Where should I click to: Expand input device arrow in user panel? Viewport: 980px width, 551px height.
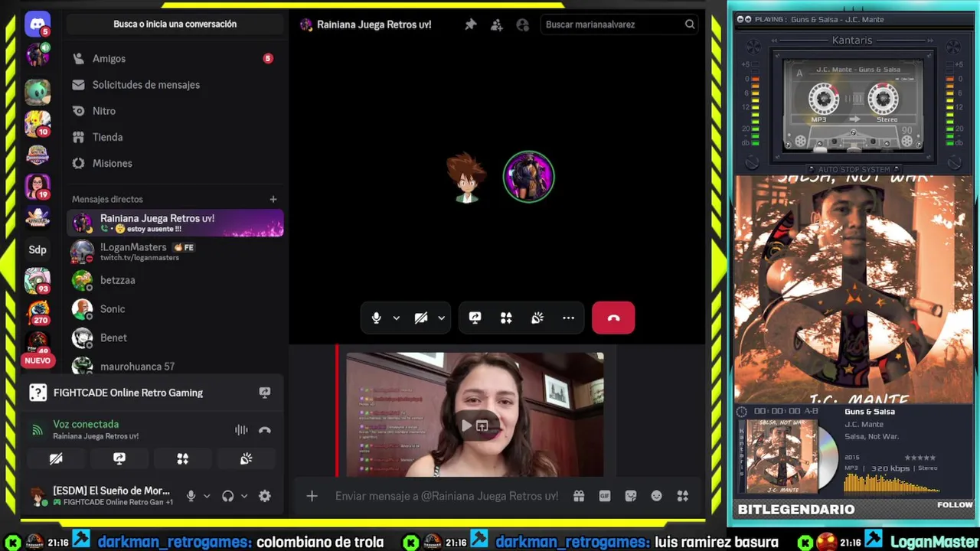[x=207, y=496]
